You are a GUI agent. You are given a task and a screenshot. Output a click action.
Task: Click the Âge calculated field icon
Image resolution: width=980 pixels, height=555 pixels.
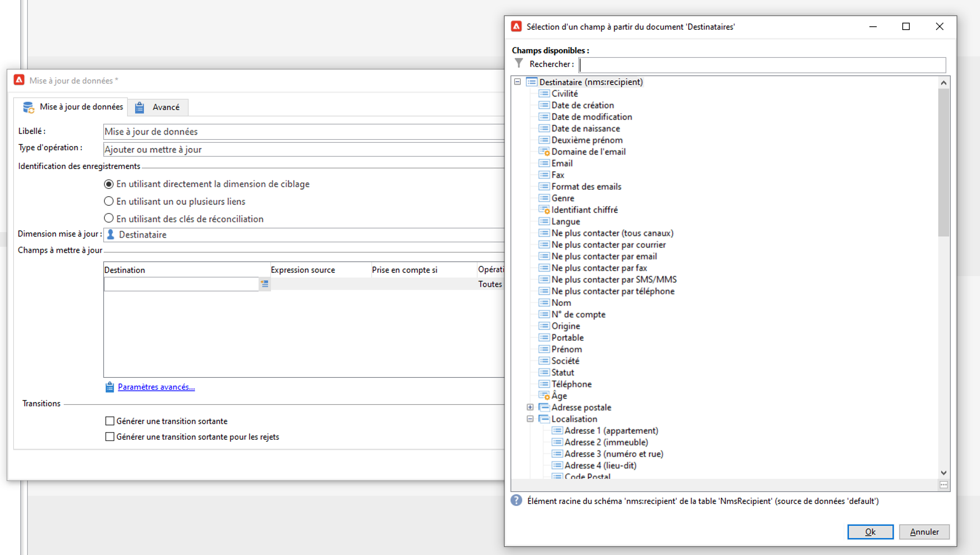coord(544,396)
